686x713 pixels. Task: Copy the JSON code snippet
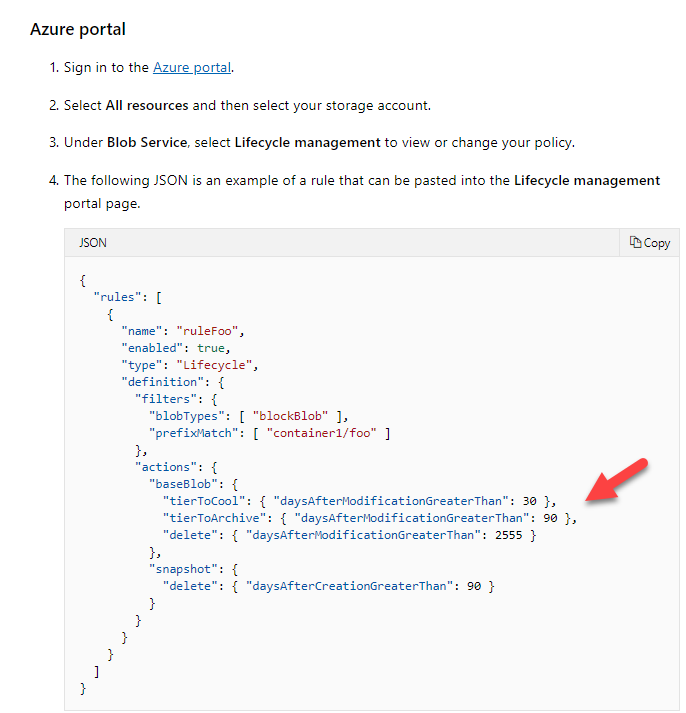coord(650,243)
